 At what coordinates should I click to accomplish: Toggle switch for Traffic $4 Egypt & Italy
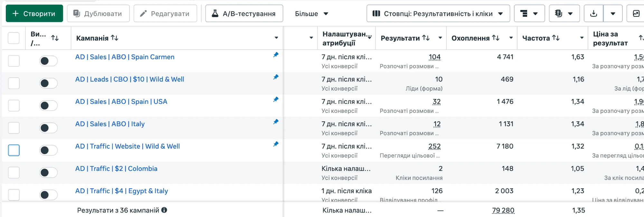click(48, 195)
